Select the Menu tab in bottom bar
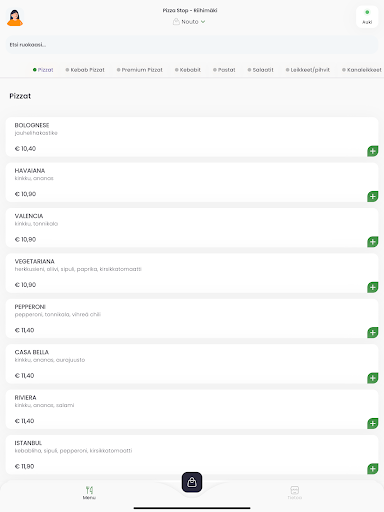The width and height of the screenshot is (384, 512). click(x=89, y=492)
